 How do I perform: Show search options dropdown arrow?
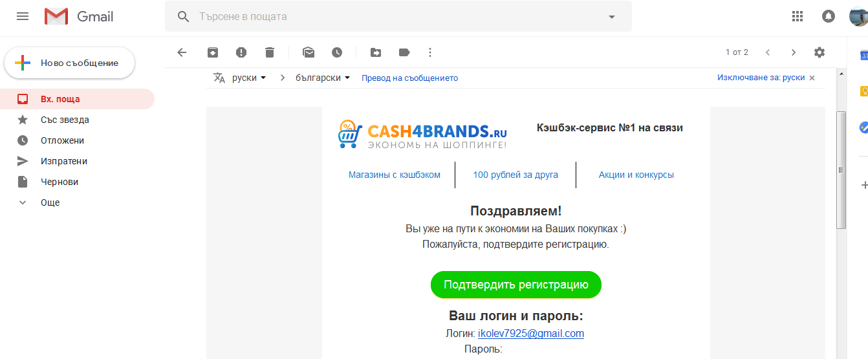point(612,17)
